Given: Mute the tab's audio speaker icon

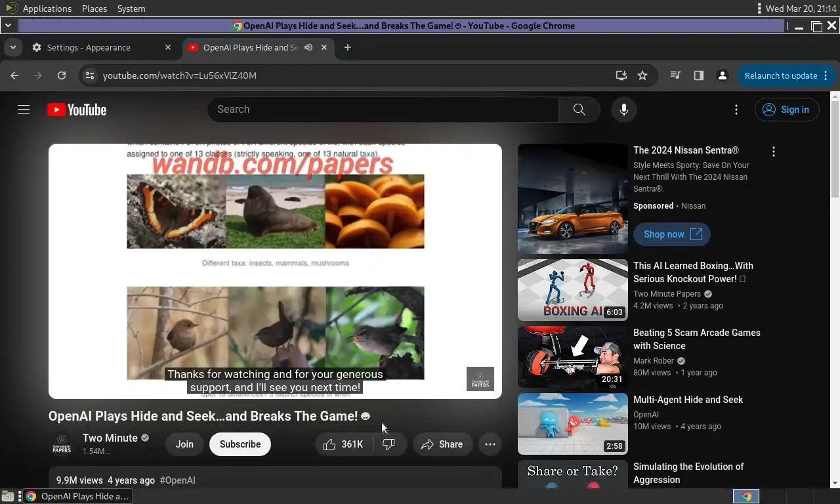Looking at the screenshot, I should [x=308, y=47].
